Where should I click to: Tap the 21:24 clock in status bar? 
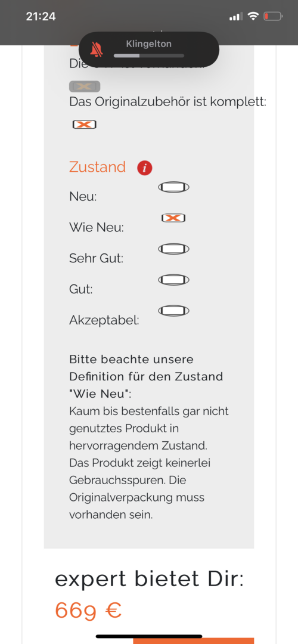click(41, 17)
